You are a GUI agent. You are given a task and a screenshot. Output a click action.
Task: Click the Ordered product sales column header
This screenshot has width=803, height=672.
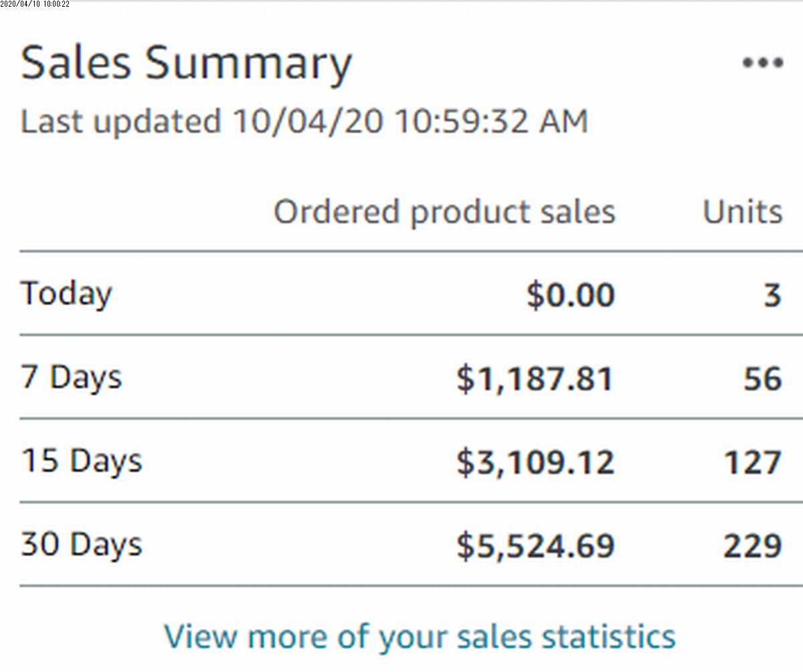(444, 213)
